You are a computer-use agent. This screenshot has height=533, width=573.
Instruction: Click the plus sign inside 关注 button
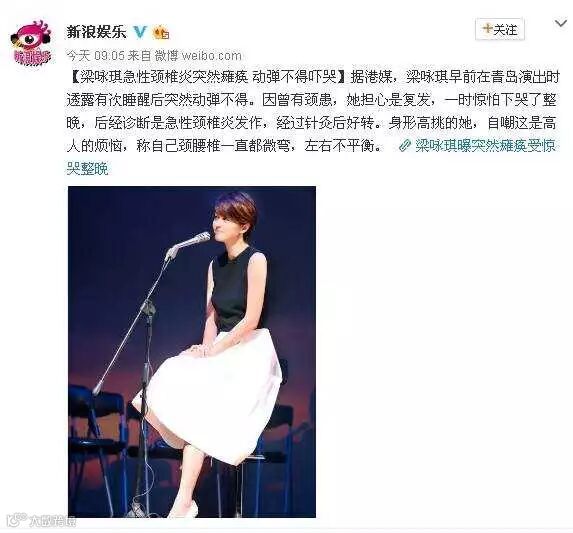point(486,29)
